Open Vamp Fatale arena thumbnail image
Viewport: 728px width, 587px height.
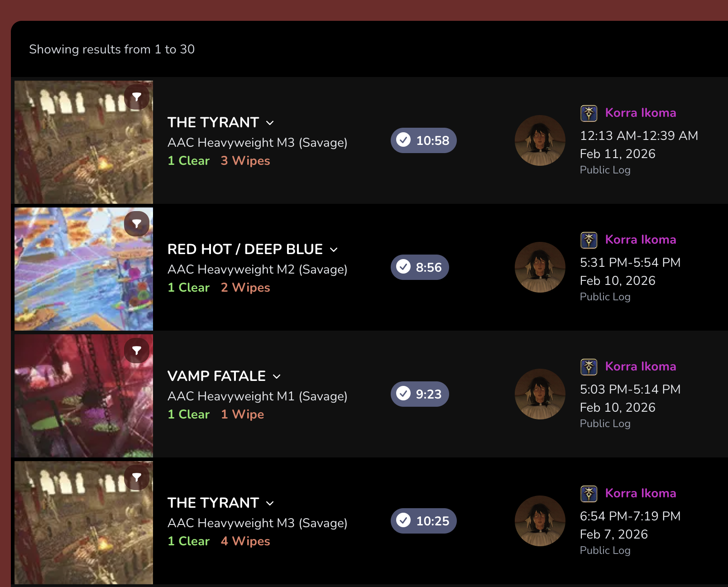coord(84,396)
